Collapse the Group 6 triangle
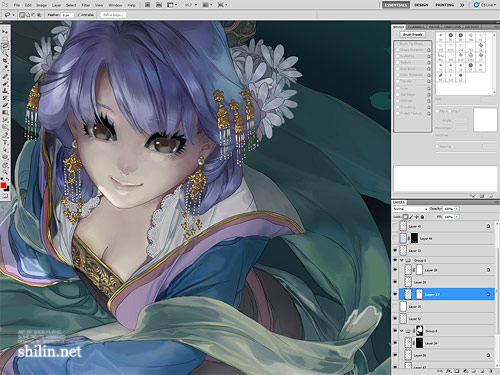 (402, 331)
